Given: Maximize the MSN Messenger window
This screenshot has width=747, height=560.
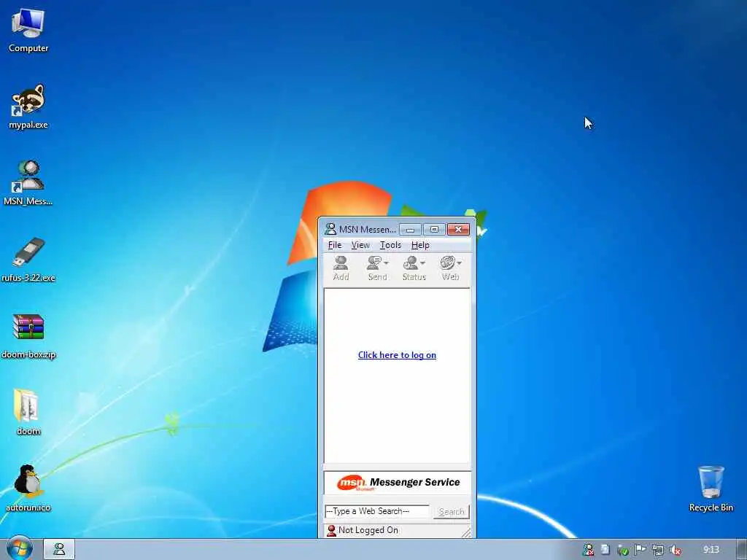Looking at the screenshot, I should pos(434,230).
